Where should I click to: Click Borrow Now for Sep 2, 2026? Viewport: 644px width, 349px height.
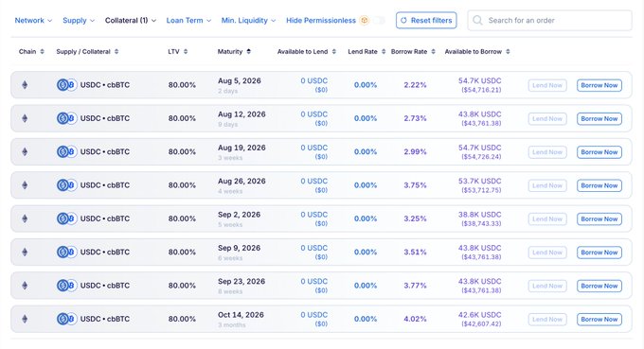[599, 219]
